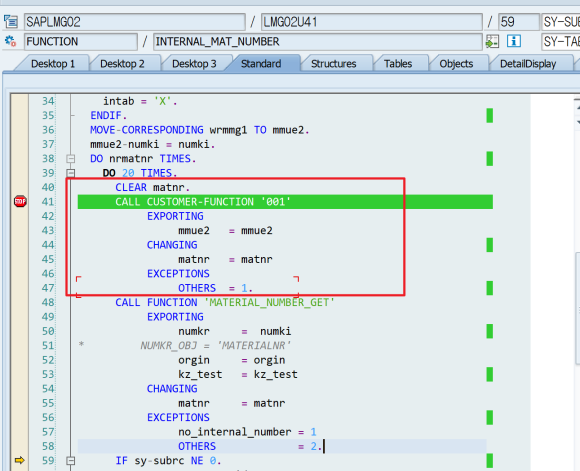Click the intab = 'X'. line

pos(140,101)
